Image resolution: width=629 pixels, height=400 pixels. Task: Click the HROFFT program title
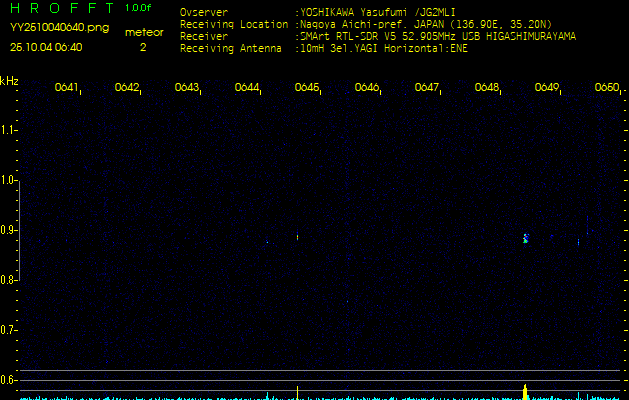[62, 8]
